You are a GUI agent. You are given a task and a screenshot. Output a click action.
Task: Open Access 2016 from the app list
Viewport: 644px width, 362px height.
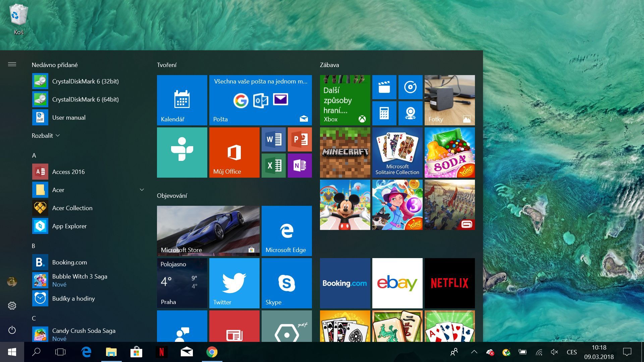tap(68, 172)
